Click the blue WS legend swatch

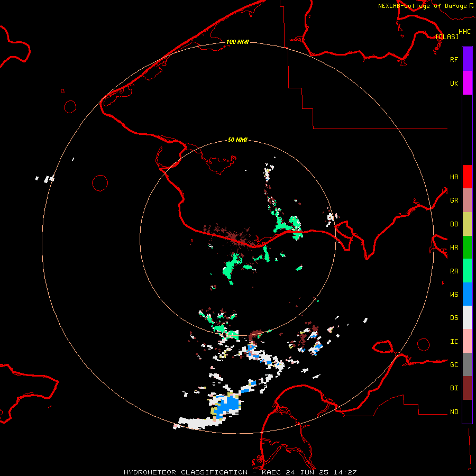tap(467, 294)
